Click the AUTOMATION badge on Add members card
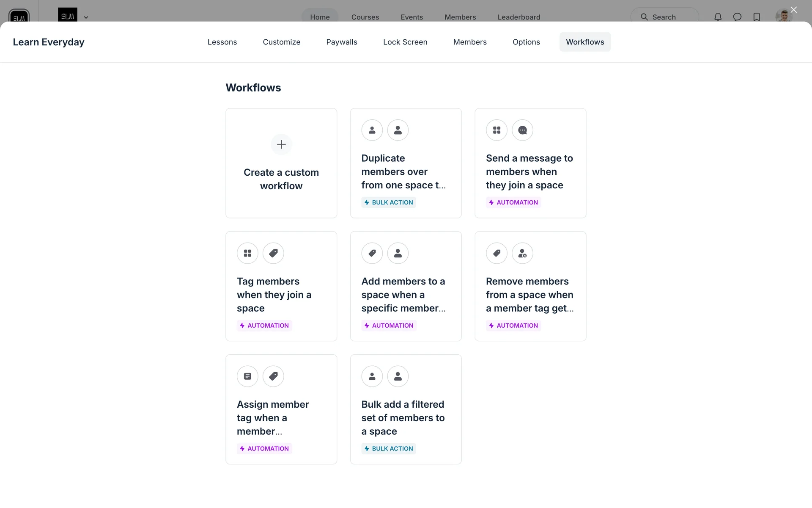The width and height of the screenshot is (812, 508). click(389, 326)
